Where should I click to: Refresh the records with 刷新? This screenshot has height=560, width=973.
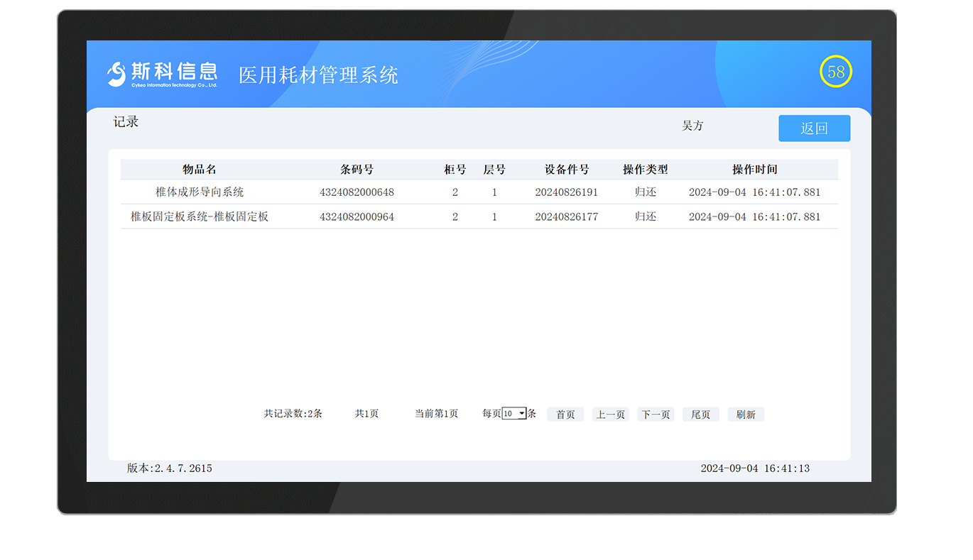745,414
